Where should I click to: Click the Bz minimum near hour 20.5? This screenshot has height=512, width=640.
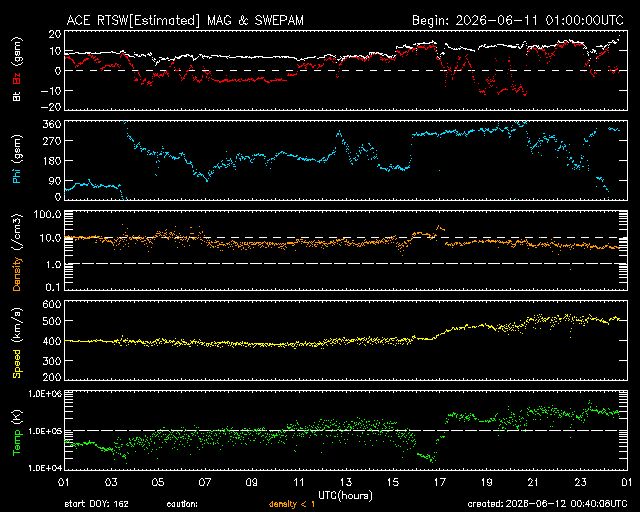pos(524,93)
